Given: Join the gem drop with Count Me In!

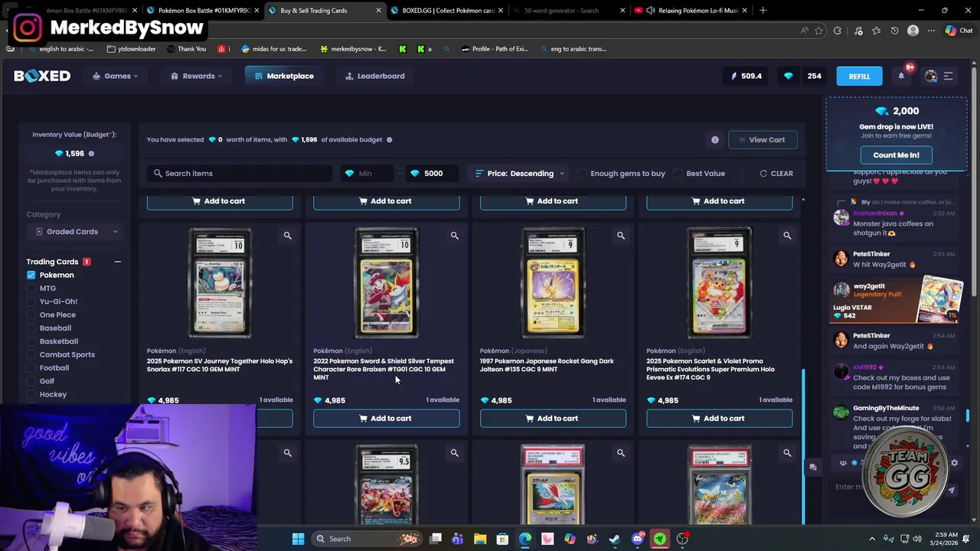Looking at the screenshot, I should tap(896, 155).
